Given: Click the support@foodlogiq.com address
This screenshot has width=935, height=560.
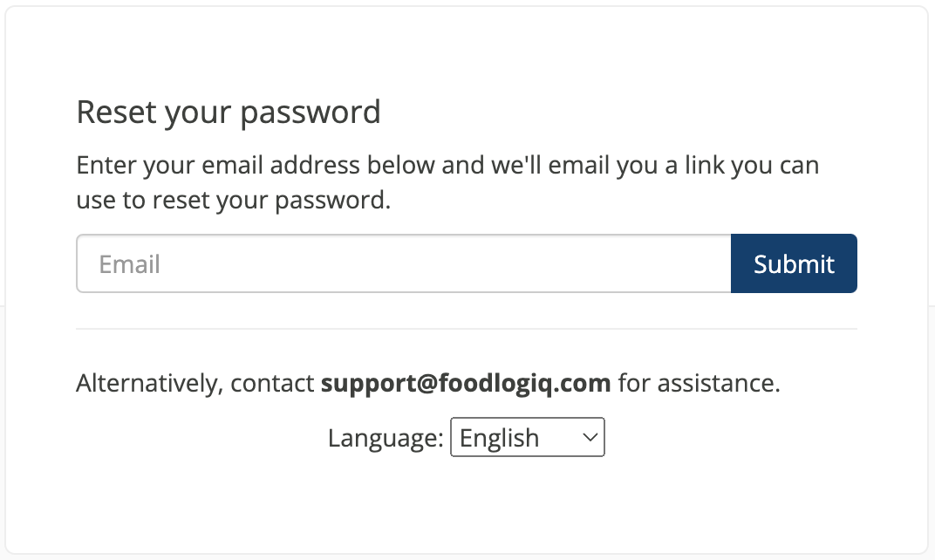Looking at the screenshot, I should tap(466, 383).
